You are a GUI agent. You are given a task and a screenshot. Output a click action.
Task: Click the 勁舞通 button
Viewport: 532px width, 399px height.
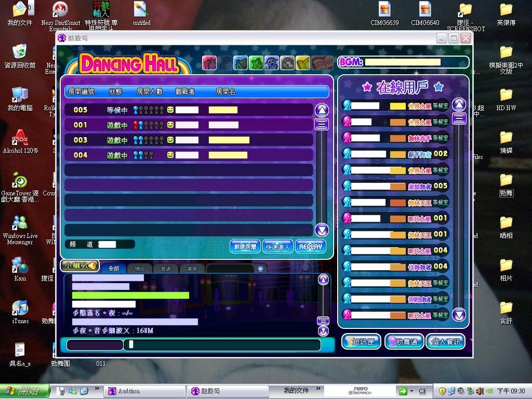[404, 341]
